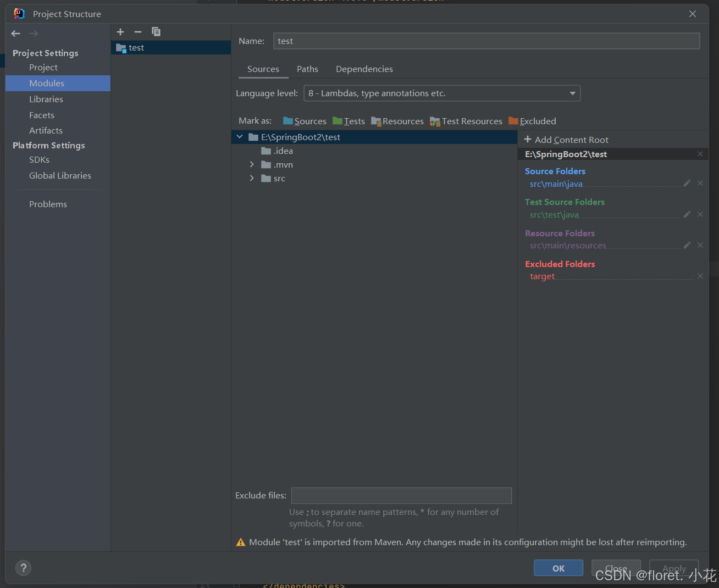Select src\main\java source folder entry
Viewport: 719px width, 588px height.
click(x=556, y=184)
